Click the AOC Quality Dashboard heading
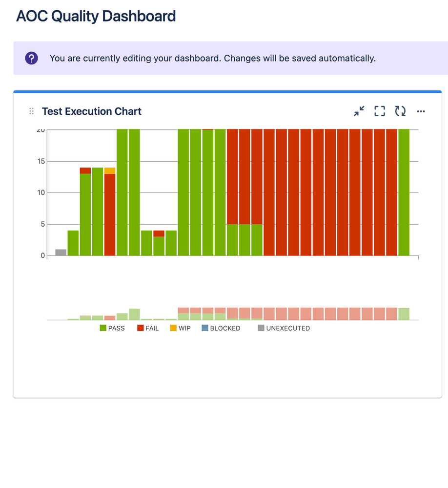The image size is (448, 488). point(96,16)
